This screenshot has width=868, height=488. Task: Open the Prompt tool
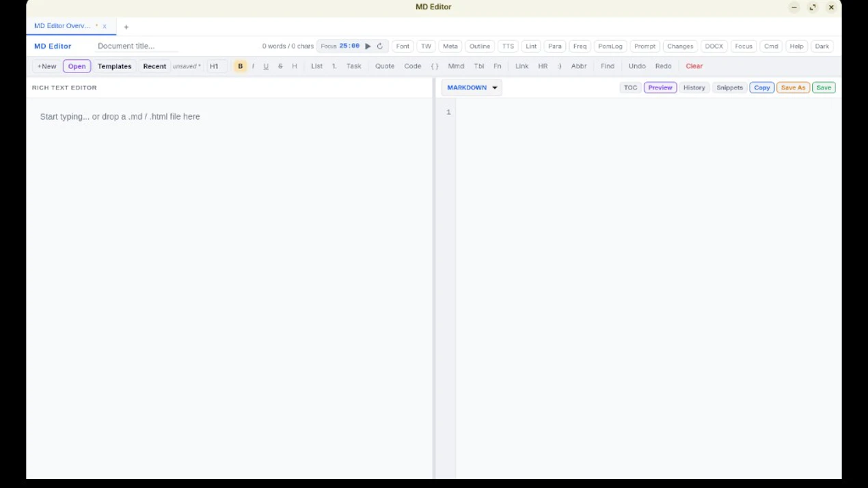(x=645, y=46)
